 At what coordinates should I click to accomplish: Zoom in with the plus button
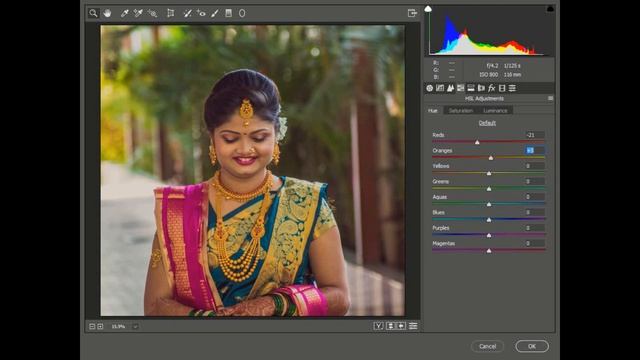(x=100, y=326)
